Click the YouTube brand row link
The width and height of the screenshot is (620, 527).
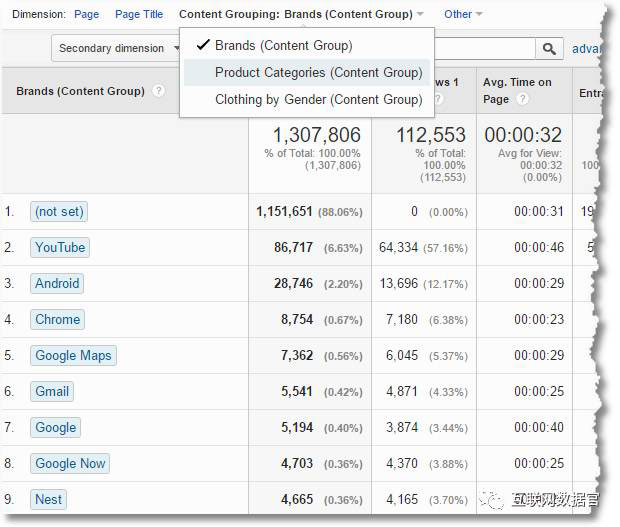pyautogui.click(x=60, y=247)
